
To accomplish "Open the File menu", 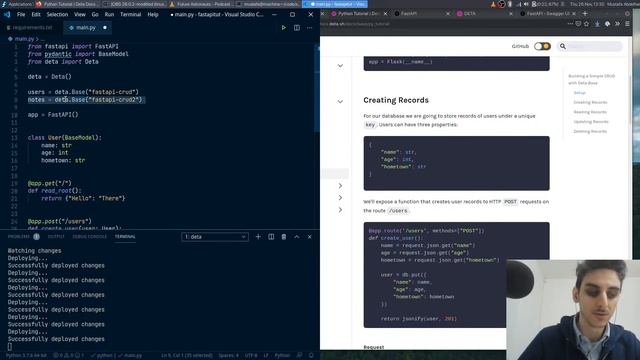I will 21,14.
